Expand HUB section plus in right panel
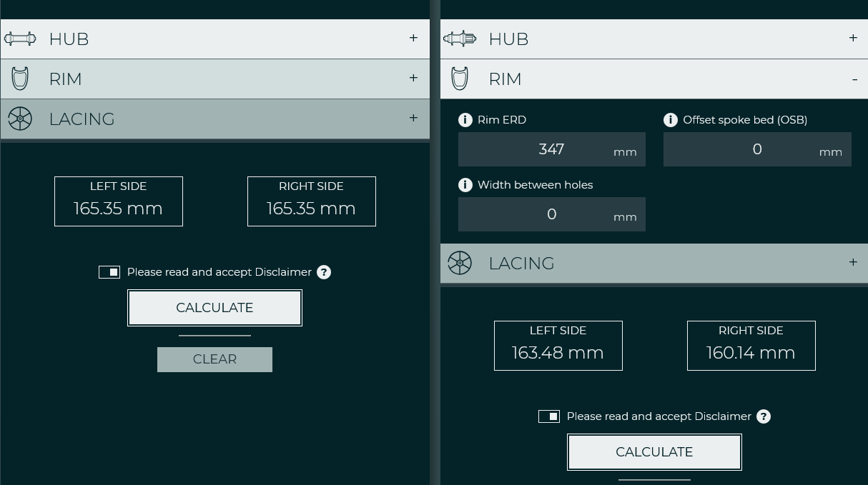This screenshot has height=485, width=868. [x=853, y=38]
